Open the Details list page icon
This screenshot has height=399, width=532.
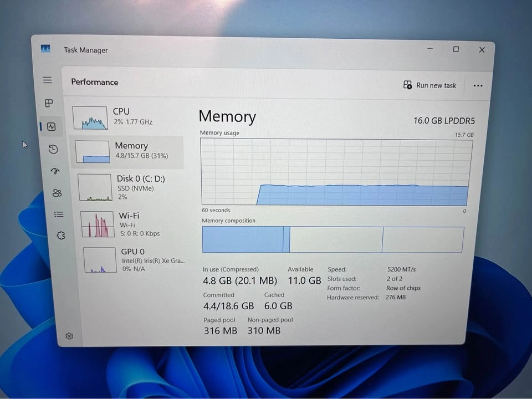pos(59,214)
